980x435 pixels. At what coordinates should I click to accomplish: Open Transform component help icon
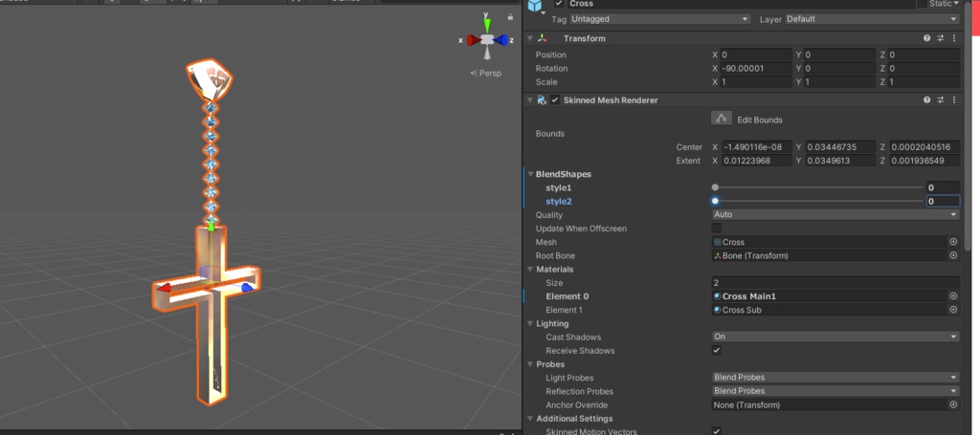point(926,38)
